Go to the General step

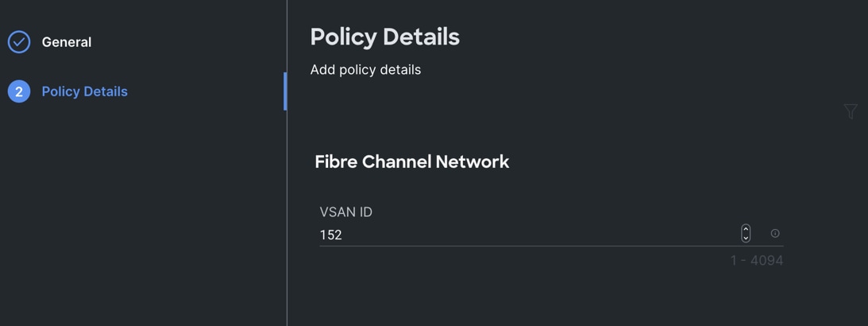click(x=66, y=42)
